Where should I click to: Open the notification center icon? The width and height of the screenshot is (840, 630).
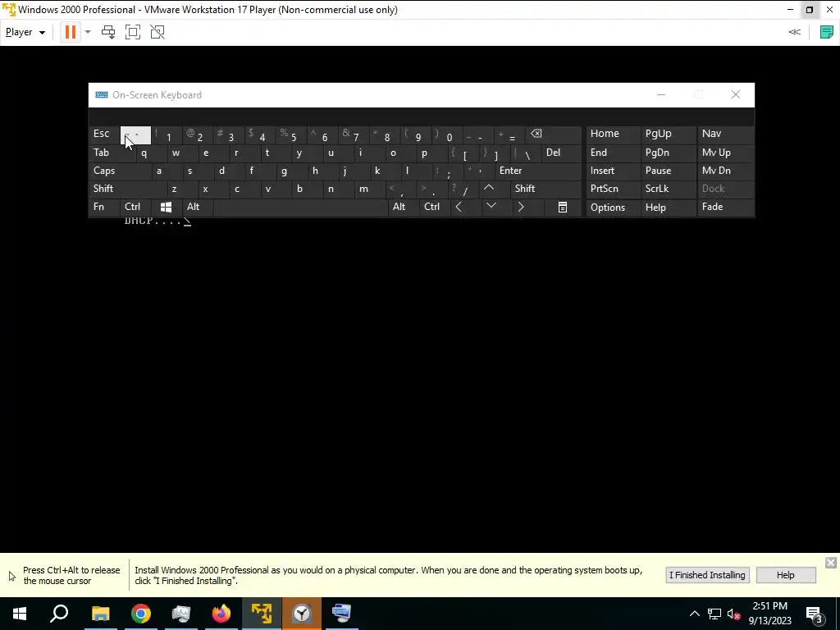tap(815, 614)
